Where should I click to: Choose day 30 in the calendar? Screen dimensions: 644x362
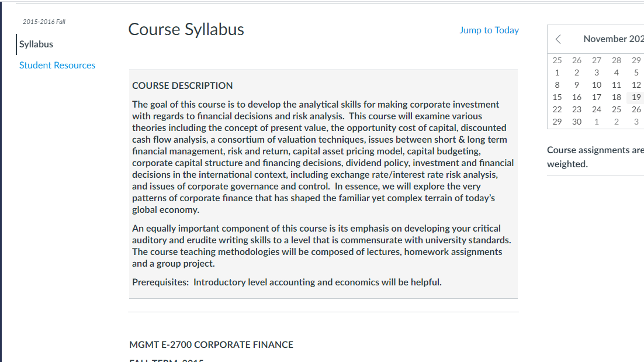click(x=577, y=122)
